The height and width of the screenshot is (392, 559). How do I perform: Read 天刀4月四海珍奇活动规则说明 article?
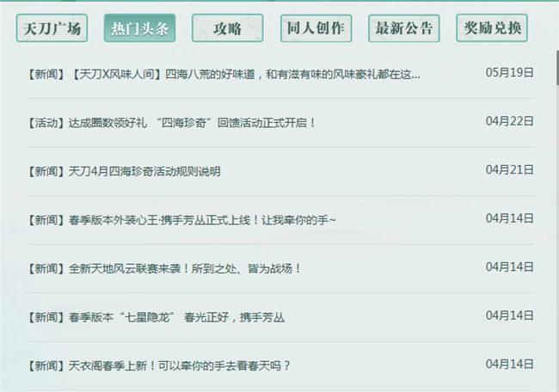(124, 171)
